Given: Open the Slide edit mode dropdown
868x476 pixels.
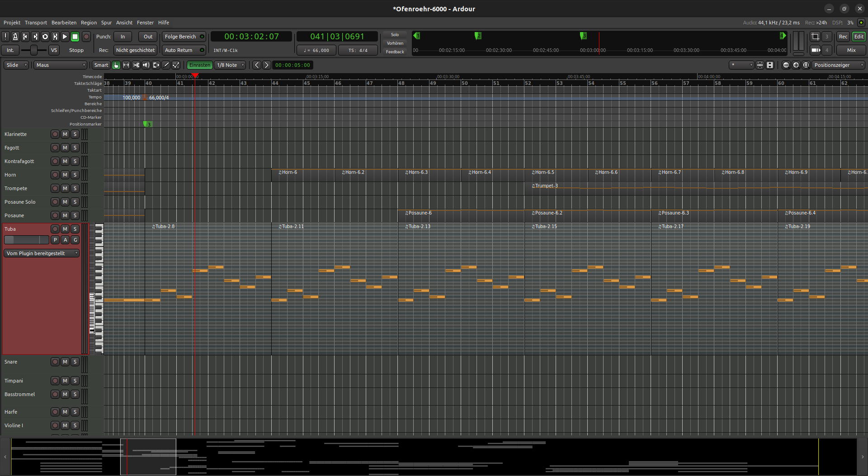Looking at the screenshot, I should [x=16, y=65].
